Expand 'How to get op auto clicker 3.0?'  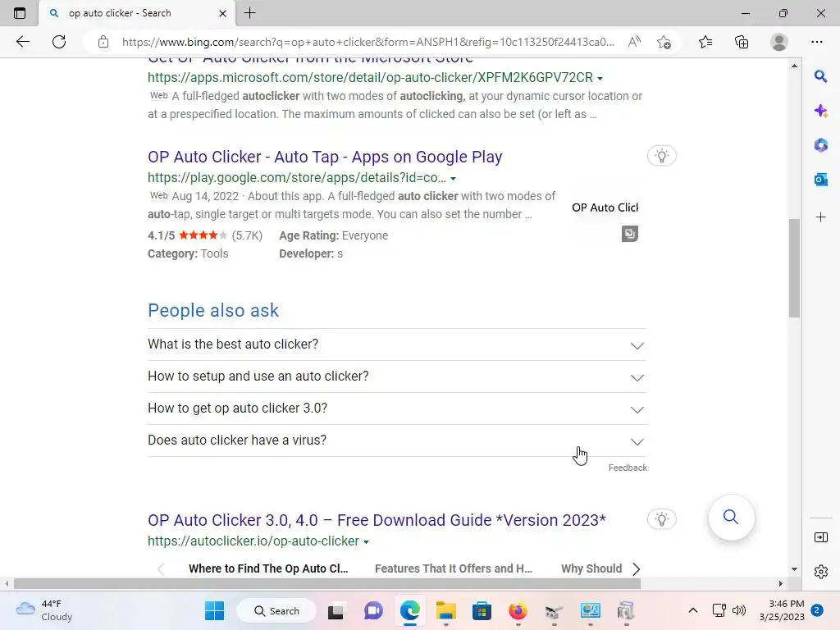[x=397, y=409]
